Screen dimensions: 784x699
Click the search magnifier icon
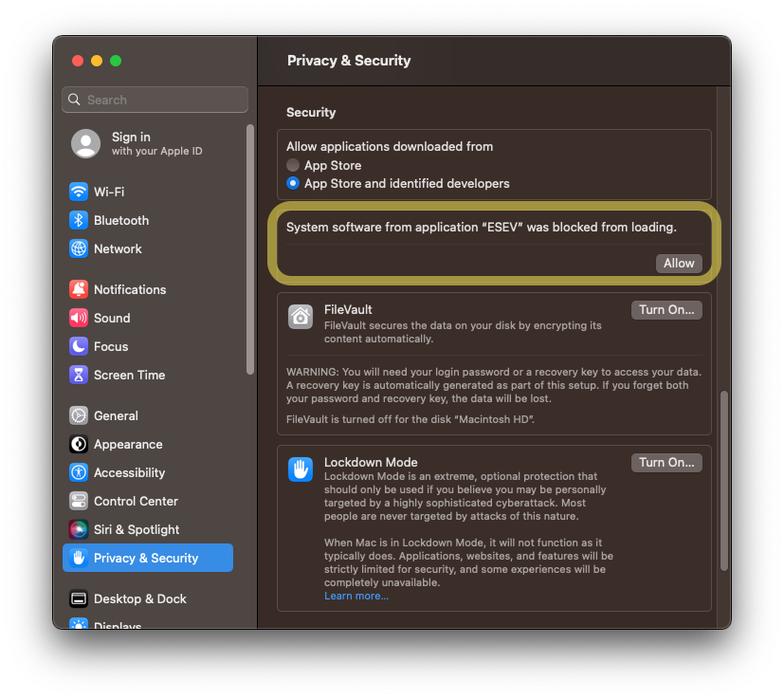click(x=74, y=99)
